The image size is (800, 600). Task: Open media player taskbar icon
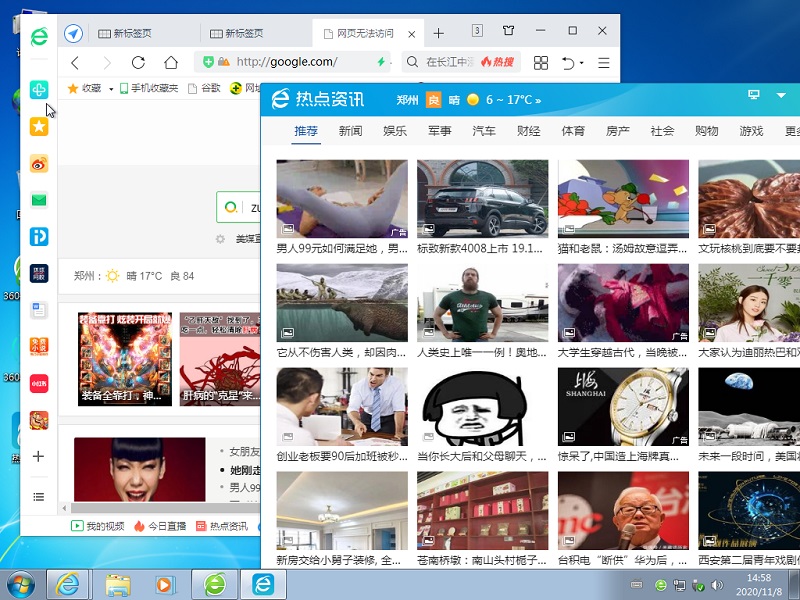coord(165,585)
